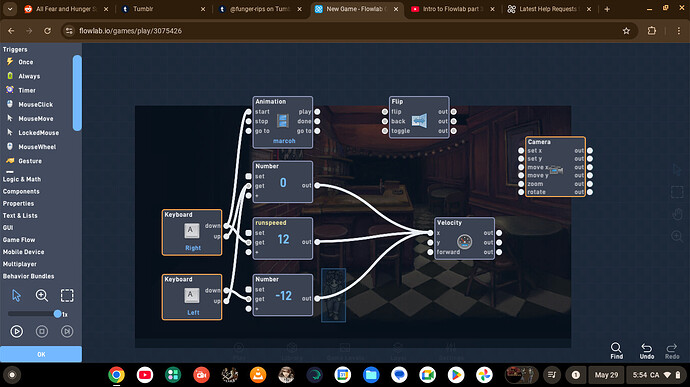Pick the MouseWheel trigger item

pos(31,147)
